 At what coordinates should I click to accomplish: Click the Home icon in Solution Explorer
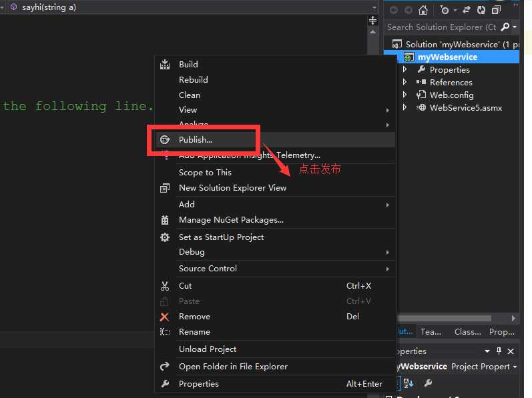coord(423,10)
